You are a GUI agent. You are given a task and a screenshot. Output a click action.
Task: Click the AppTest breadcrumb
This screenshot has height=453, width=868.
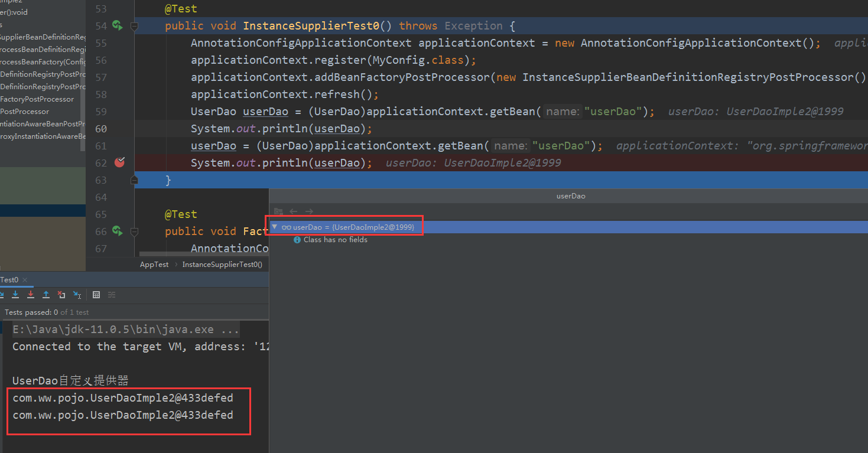[x=154, y=265]
